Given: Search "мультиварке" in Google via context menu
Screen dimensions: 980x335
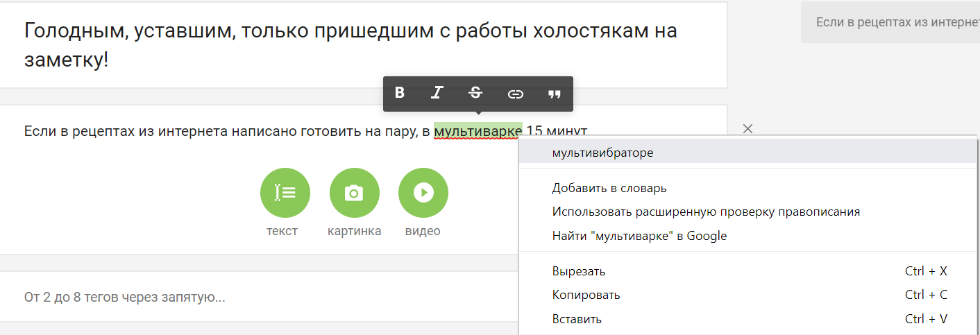Looking at the screenshot, I should pos(639,236).
